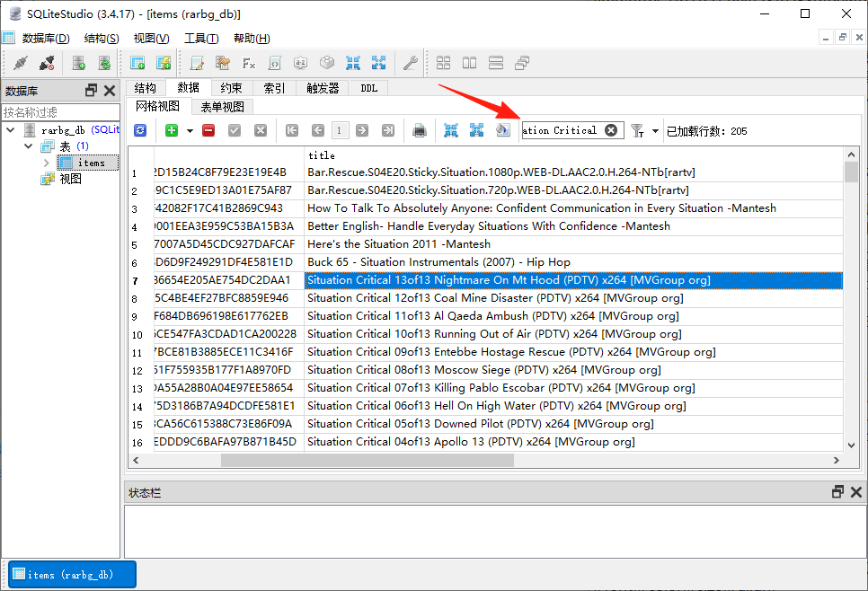
Task: Cascade windows using the rightmost toolbar icon
Action: 522,63
